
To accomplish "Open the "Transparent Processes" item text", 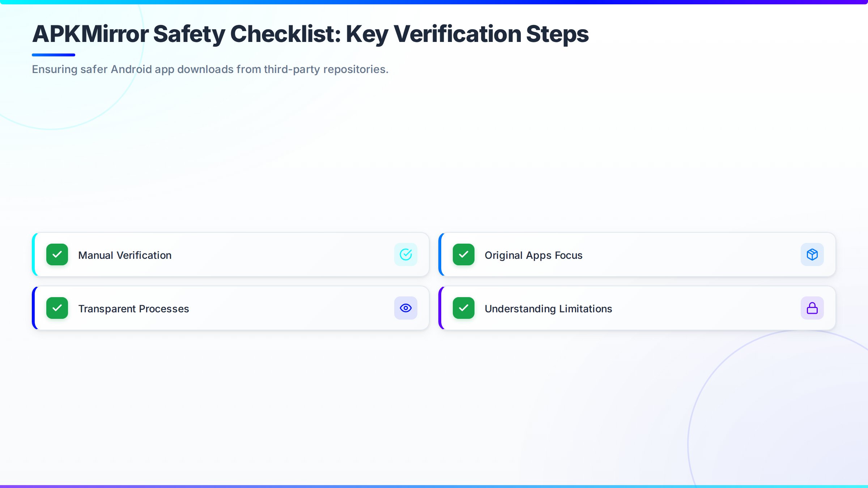I will pos(133,309).
